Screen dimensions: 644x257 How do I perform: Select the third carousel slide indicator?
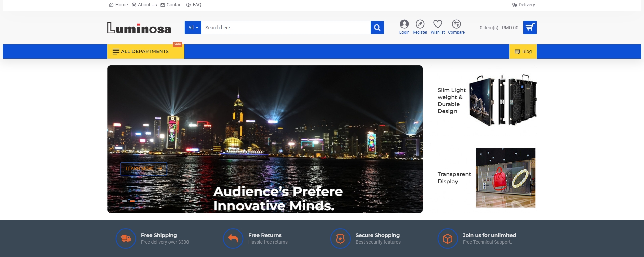click(140, 201)
